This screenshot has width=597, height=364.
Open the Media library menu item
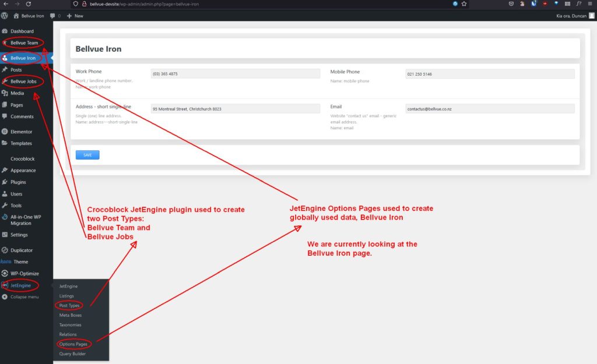coord(17,93)
